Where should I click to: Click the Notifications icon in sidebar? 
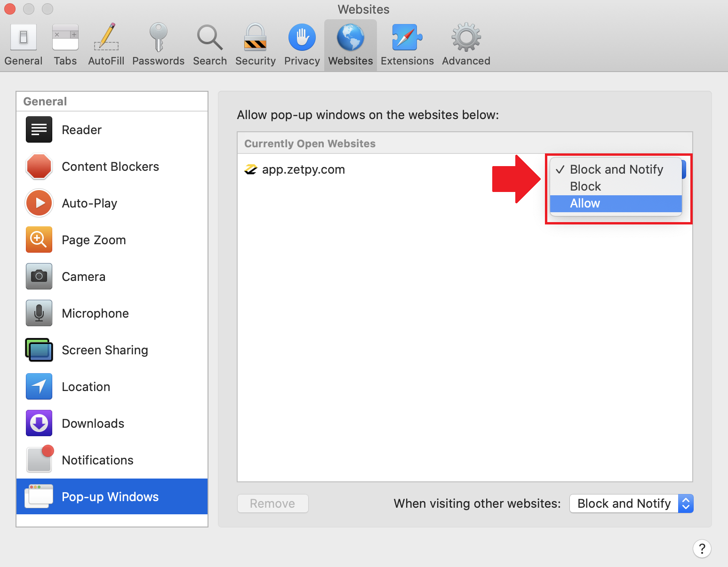click(40, 458)
